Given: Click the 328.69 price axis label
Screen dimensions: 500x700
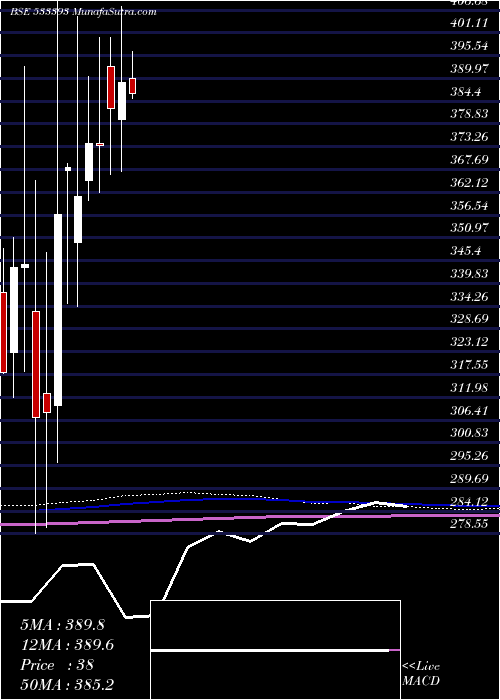Looking at the screenshot, I should coord(469,319).
